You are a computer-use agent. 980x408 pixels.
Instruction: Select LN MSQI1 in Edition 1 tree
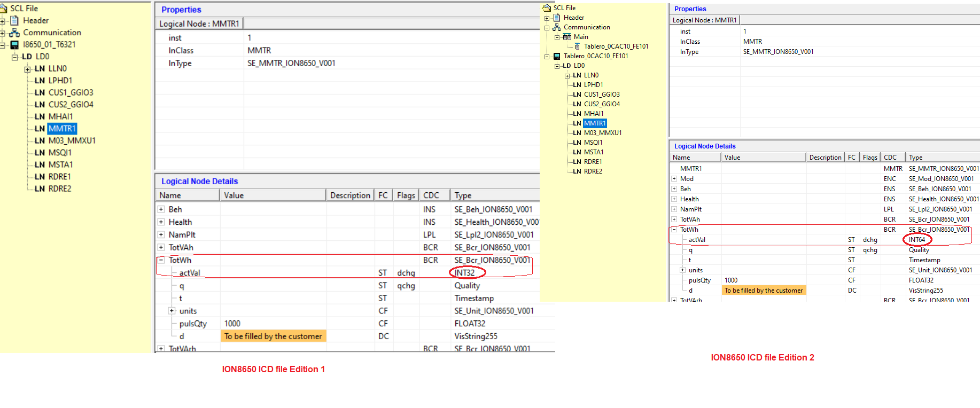(53, 153)
